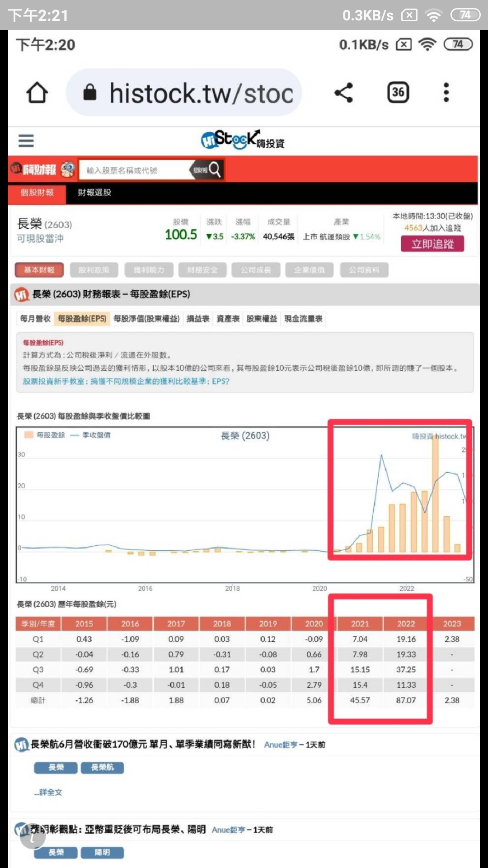Open the browser three-dot overflow menu
Viewport: 488px width, 868px height.
point(446,93)
